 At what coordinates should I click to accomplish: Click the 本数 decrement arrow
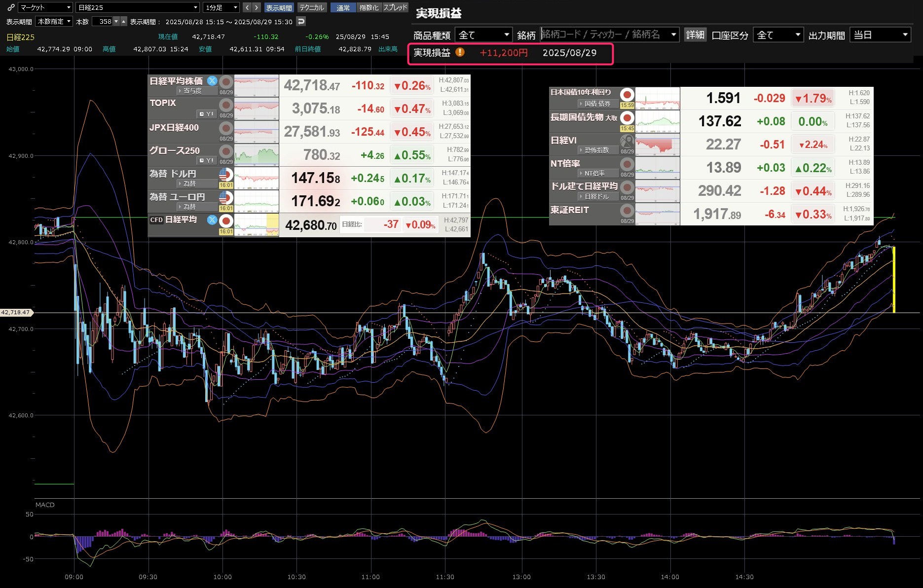click(x=116, y=21)
